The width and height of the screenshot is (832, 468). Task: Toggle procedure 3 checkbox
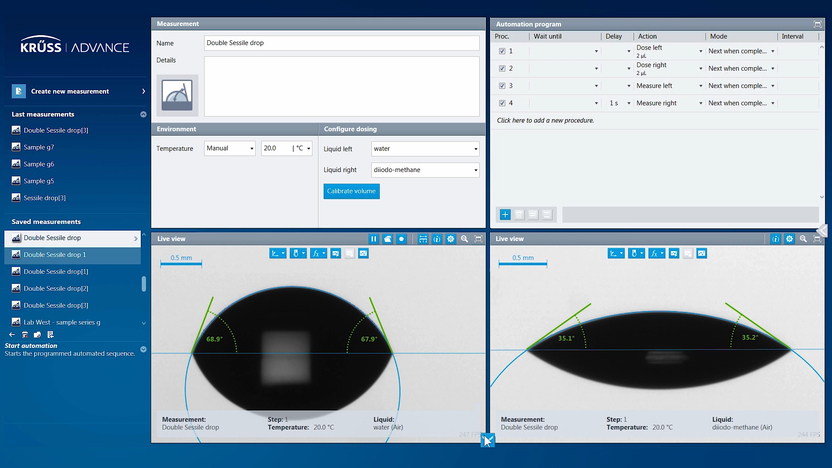coord(502,85)
